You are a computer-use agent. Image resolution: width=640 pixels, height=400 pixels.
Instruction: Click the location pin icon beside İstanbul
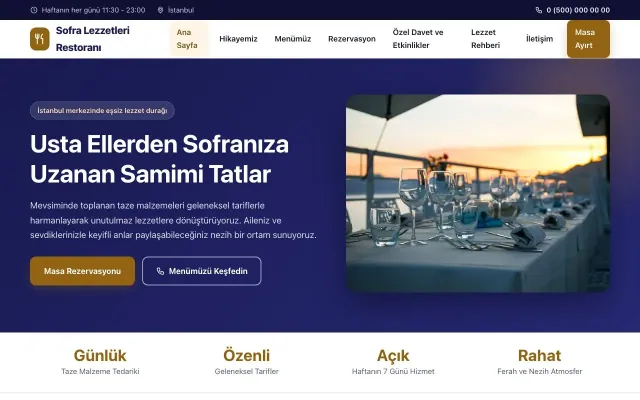click(160, 10)
